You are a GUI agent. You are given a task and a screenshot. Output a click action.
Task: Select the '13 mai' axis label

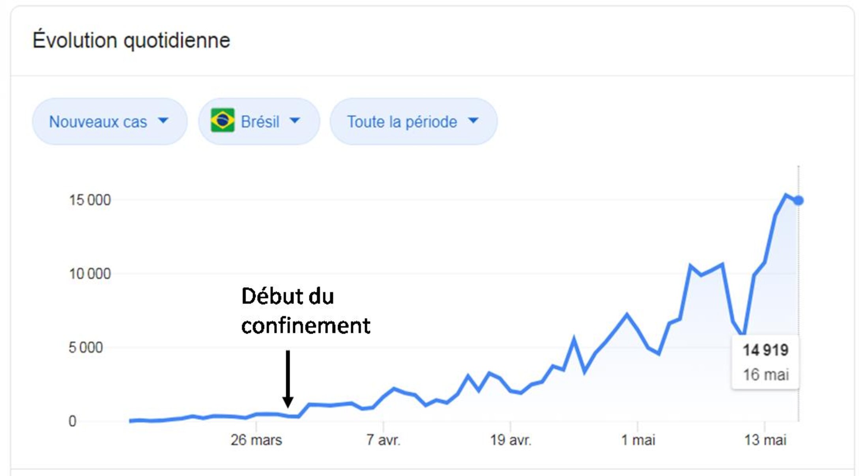(x=765, y=440)
